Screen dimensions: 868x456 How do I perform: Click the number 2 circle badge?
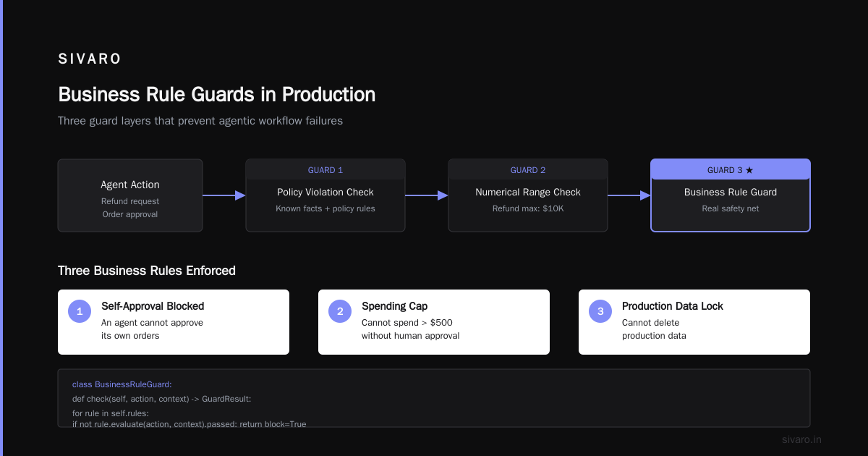point(340,311)
